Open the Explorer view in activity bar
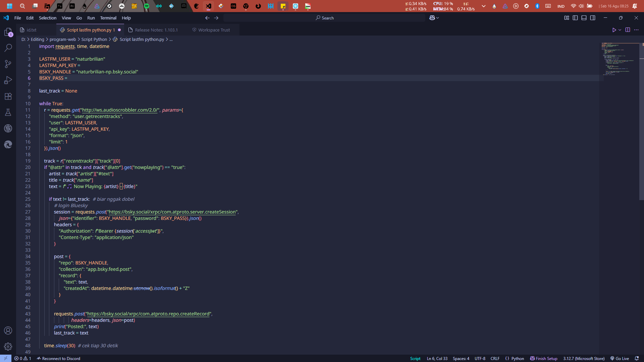 point(8,32)
